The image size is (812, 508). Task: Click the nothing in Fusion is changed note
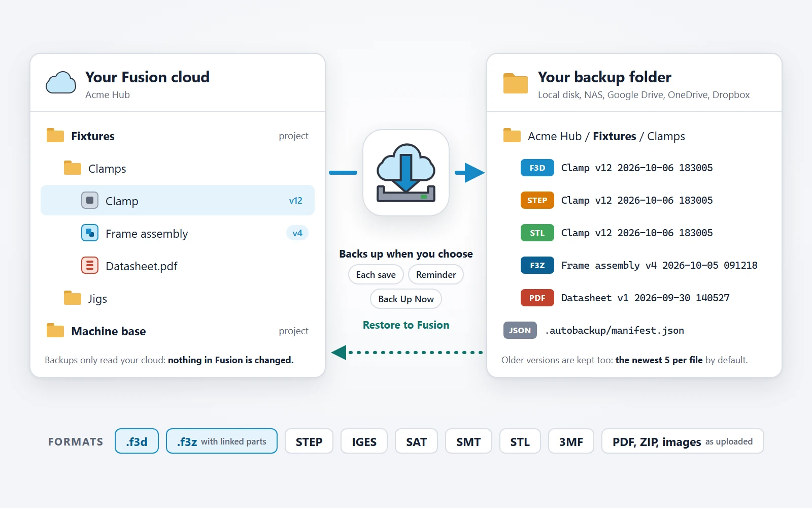point(230,360)
